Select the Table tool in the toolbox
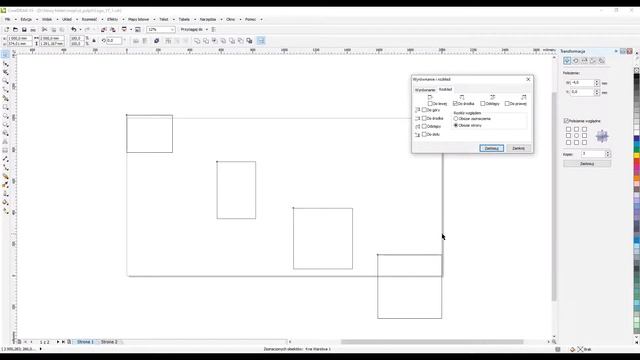640x360 pixels. 5,150
